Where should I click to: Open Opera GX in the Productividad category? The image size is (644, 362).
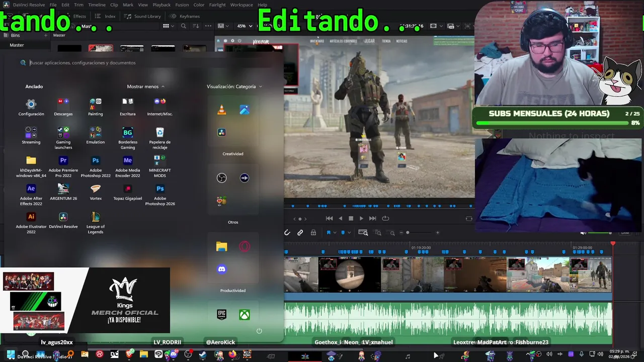click(245, 246)
